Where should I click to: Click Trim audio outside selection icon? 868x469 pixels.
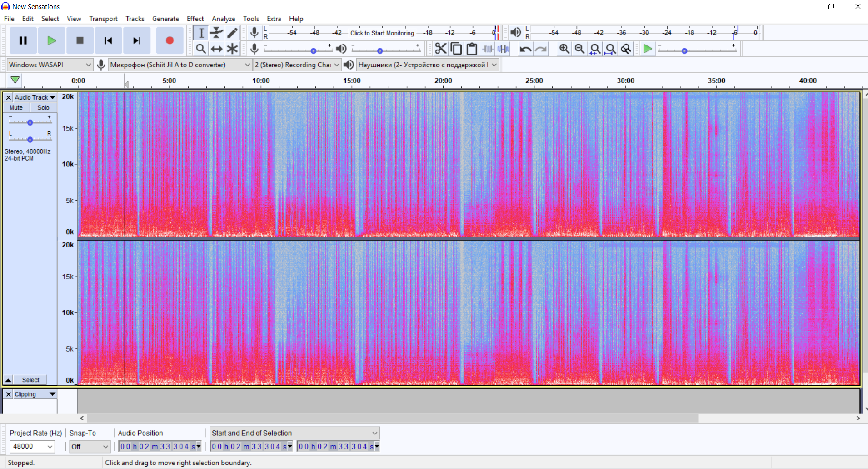coord(488,49)
